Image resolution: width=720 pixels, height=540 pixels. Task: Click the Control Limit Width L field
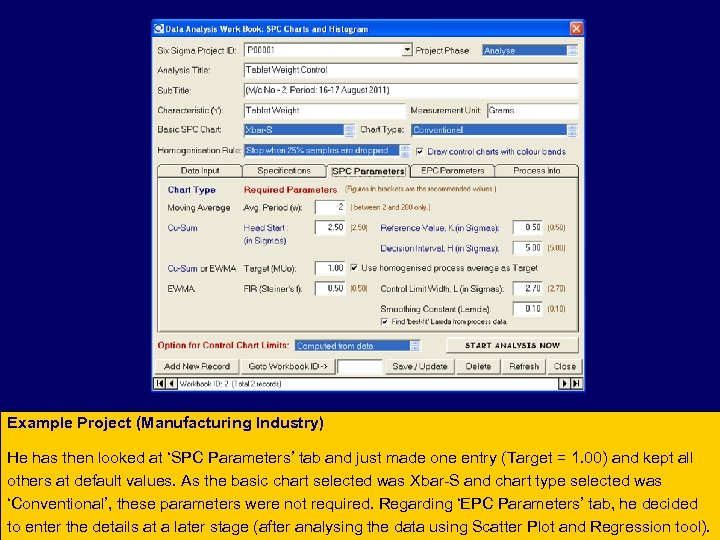pyautogui.click(x=528, y=288)
